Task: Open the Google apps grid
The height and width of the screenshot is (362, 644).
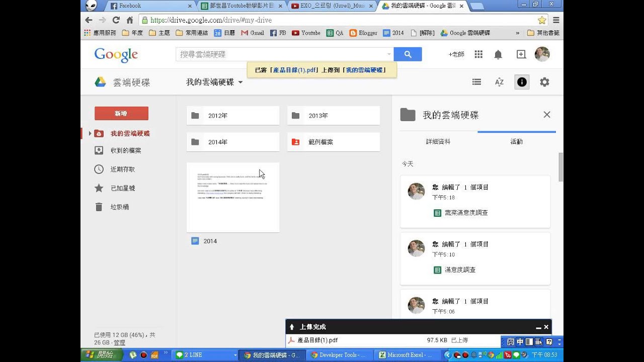Action: pos(478,54)
